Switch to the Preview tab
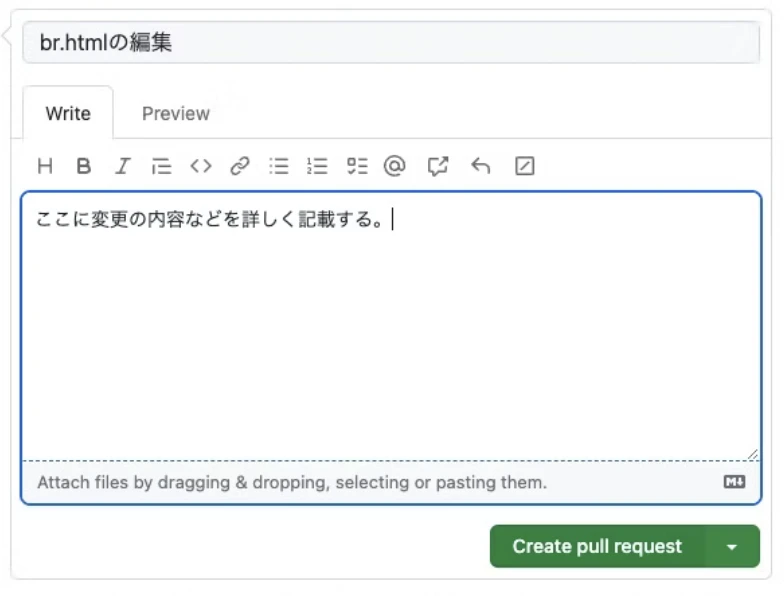The height and width of the screenshot is (596, 784). tap(176, 114)
